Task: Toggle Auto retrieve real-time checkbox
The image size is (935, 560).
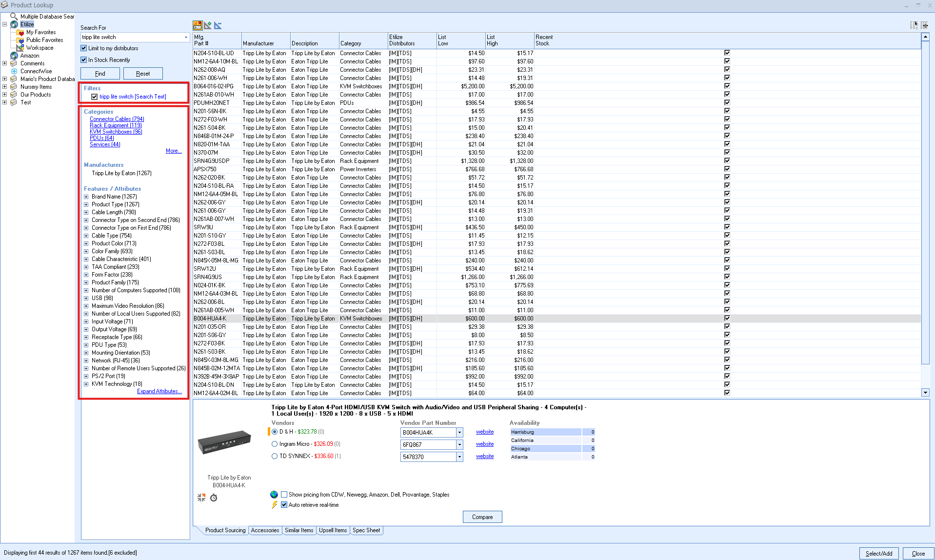Action: [x=284, y=505]
